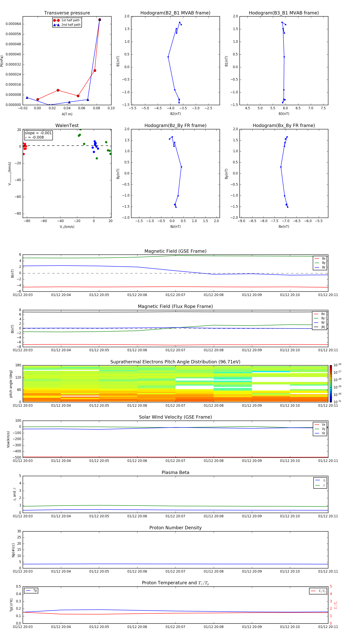Click the '180' pitch angle tick label
Viewport: 351px width, 644px height.
(x=18, y=365)
